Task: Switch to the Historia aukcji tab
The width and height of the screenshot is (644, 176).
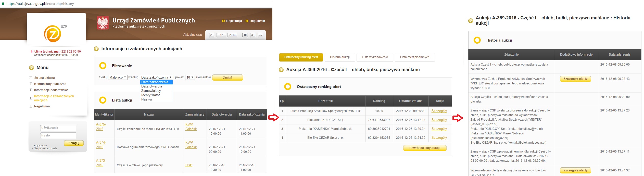Action: tap(340, 57)
